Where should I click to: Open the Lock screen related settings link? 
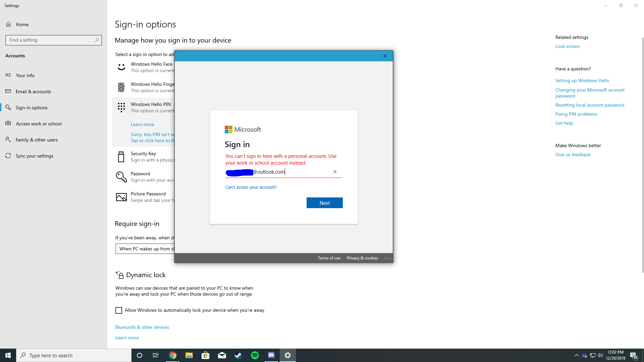pyautogui.click(x=567, y=46)
